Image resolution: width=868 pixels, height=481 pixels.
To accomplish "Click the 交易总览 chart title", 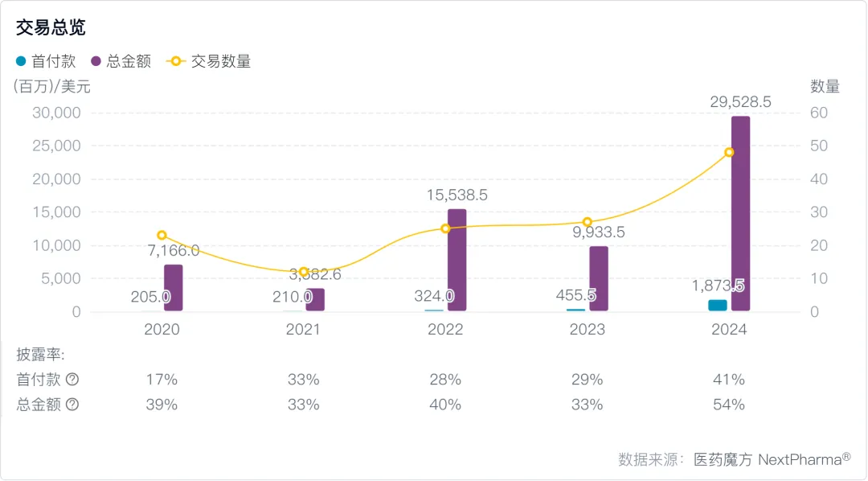I will (x=51, y=27).
